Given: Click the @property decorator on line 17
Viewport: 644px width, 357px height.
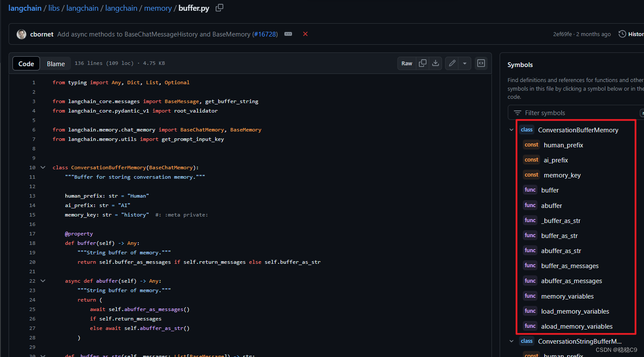Looking at the screenshot, I should (79, 234).
